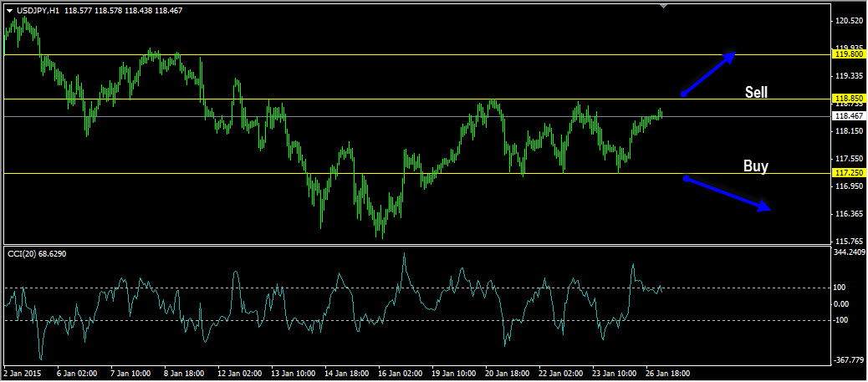Image resolution: width=868 pixels, height=382 pixels.
Task: Click the yellow 119.800 price tag
Action: pos(848,54)
